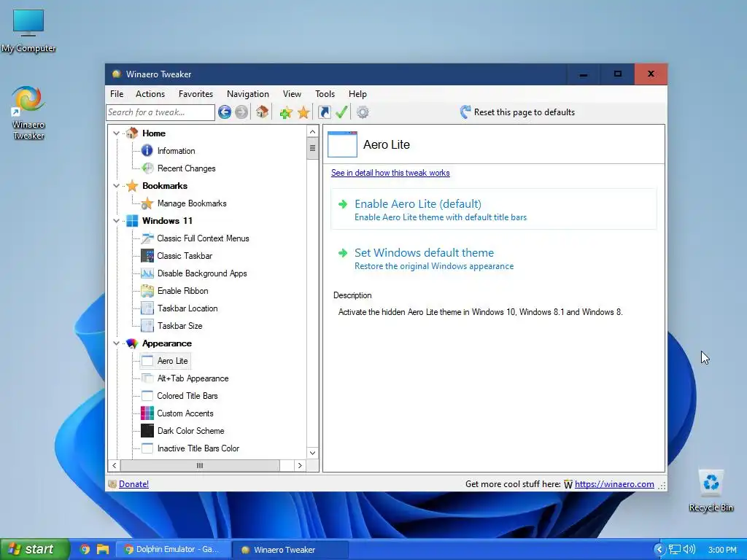The height and width of the screenshot is (560, 747).
Task: Add bookmark with the green plus star icon
Action: point(286,112)
